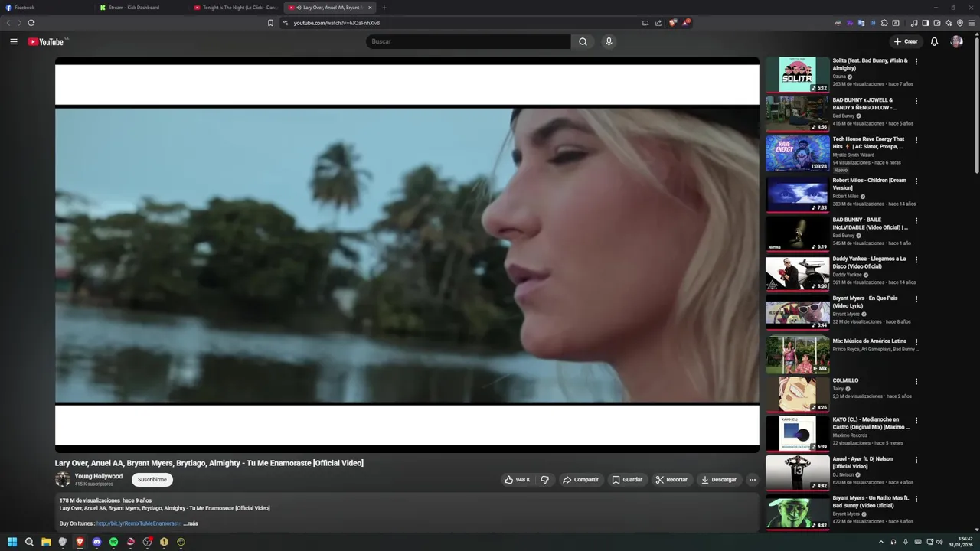This screenshot has height=551, width=980.
Task: Close the Lary Over YouTube tab
Action: [x=370, y=8]
